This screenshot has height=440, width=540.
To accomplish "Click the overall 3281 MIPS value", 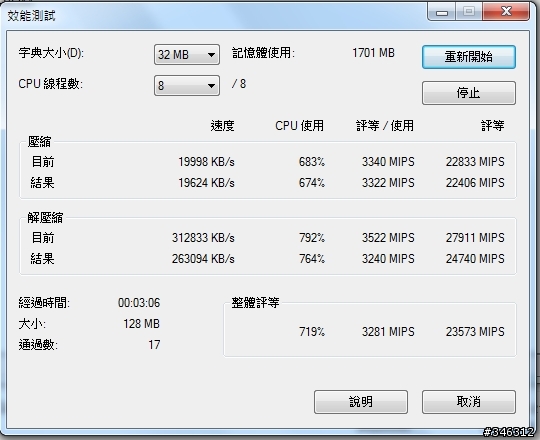I will pyautogui.click(x=388, y=332).
